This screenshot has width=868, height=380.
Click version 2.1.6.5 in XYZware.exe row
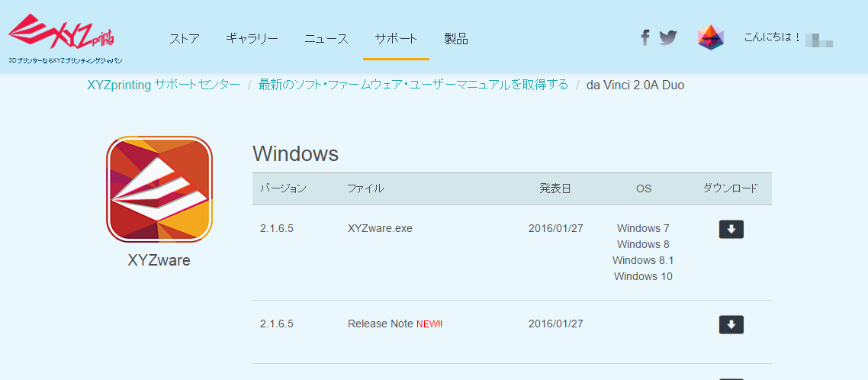pyautogui.click(x=276, y=228)
